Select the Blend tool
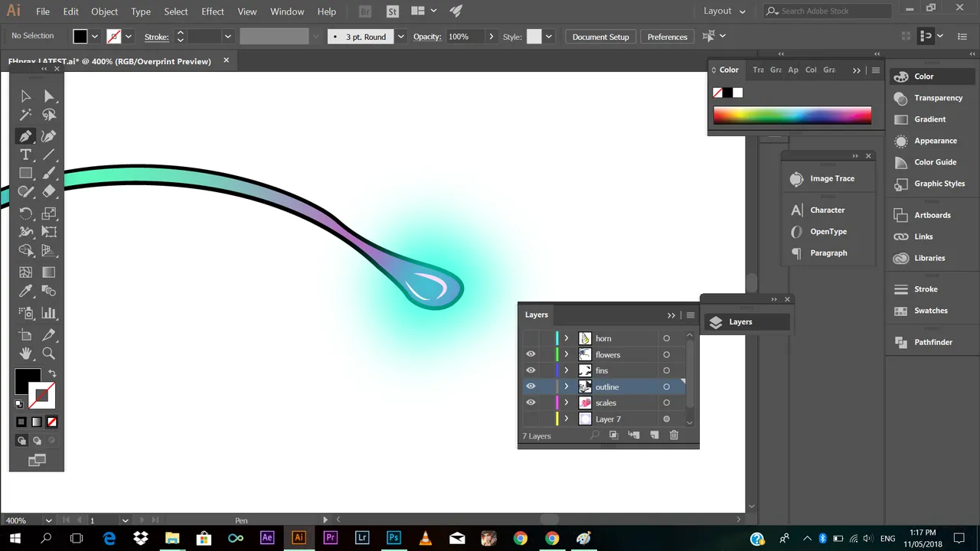 click(x=49, y=291)
